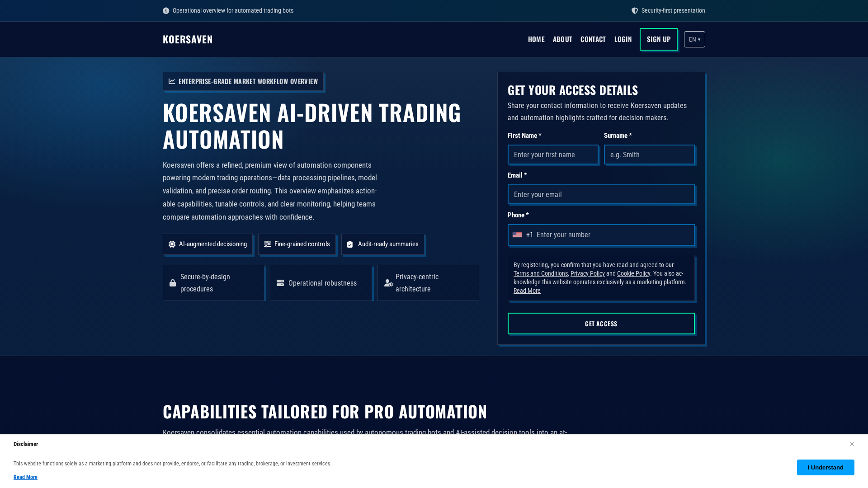This screenshot has height=488, width=868.
Task: Click the AI-augmented decisioning chip
Action: coord(208,244)
